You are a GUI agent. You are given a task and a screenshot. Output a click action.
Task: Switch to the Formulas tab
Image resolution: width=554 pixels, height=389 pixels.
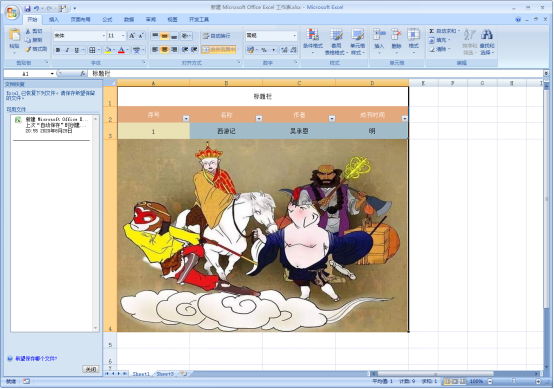click(x=107, y=19)
